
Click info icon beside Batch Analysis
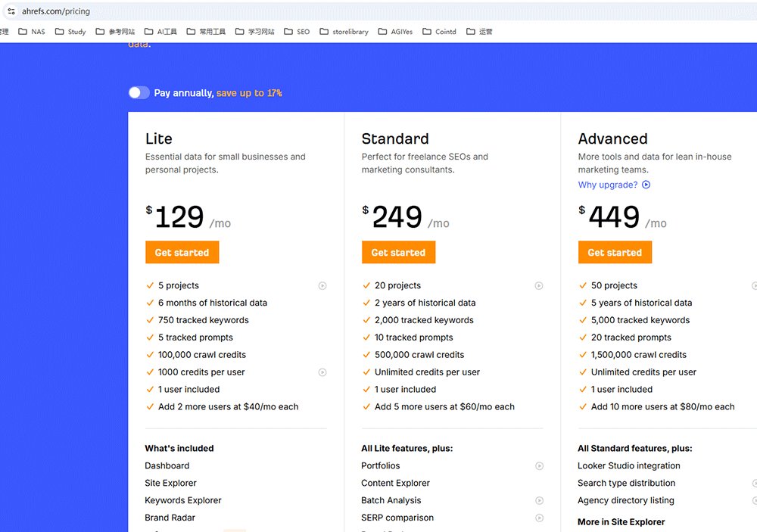(539, 501)
